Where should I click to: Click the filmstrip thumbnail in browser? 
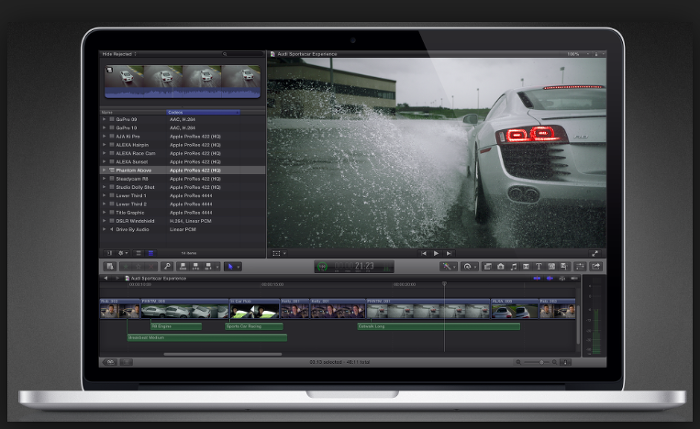[183, 82]
